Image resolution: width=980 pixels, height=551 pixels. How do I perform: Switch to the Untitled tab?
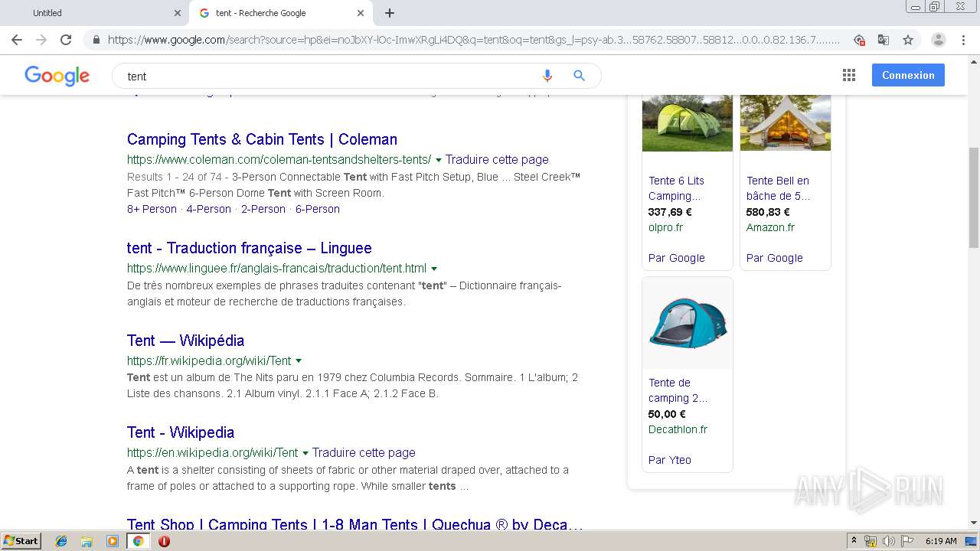click(93, 13)
